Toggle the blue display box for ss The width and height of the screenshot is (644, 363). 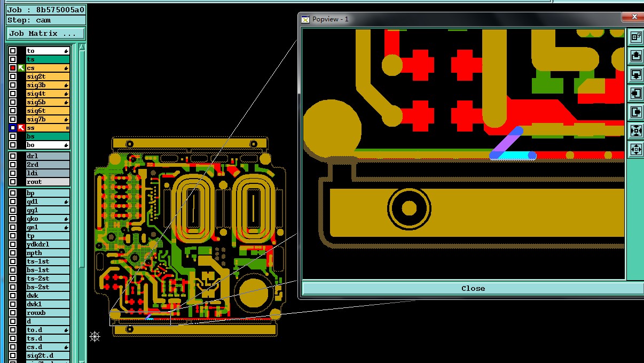[x=13, y=128]
